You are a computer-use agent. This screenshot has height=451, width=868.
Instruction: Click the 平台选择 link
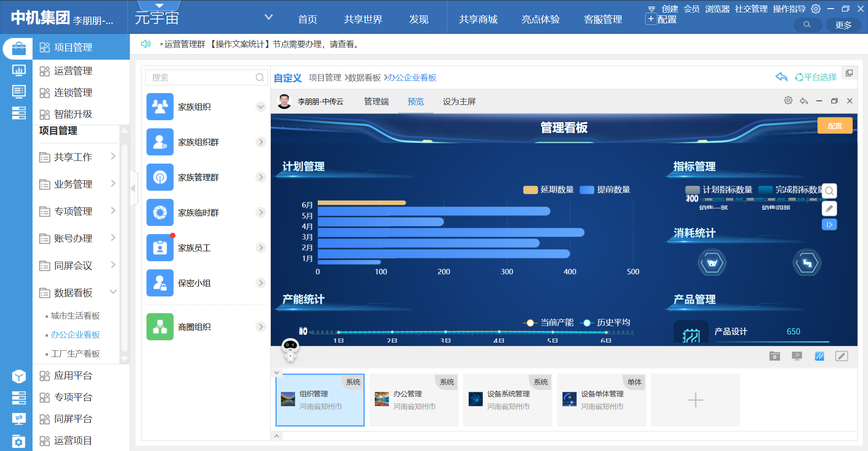coord(816,77)
